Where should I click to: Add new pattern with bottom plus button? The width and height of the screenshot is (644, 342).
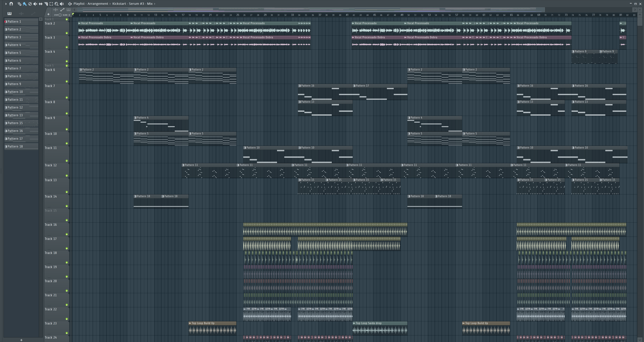pos(21,340)
